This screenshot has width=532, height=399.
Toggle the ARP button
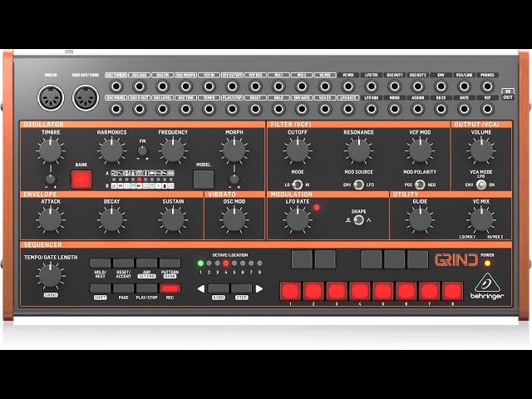click(x=146, y=263)
